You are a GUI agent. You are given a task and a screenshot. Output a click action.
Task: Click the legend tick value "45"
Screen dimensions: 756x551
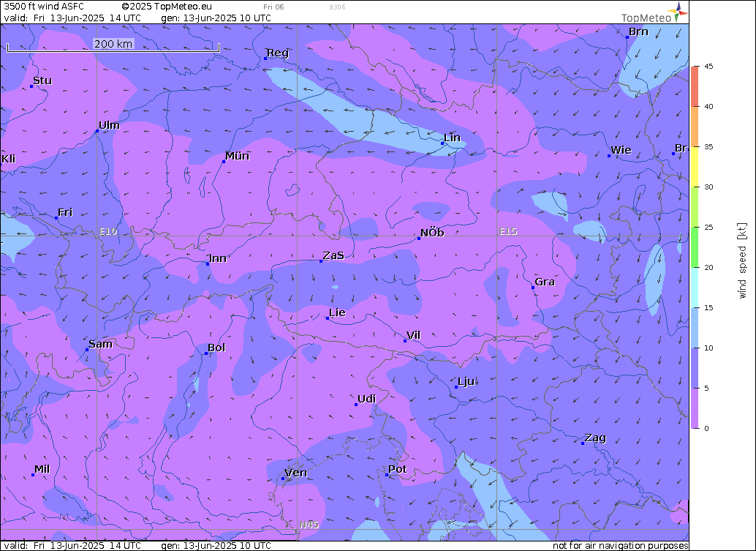(708, 66)
